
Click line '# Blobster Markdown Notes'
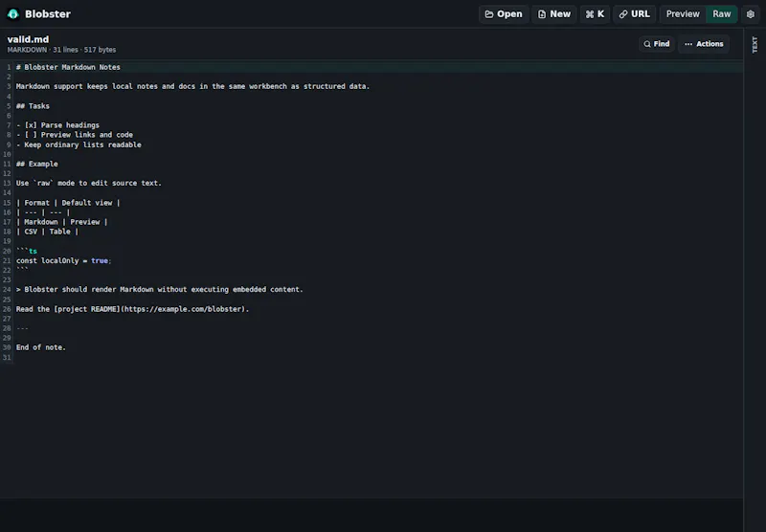[x=68, y=67]
